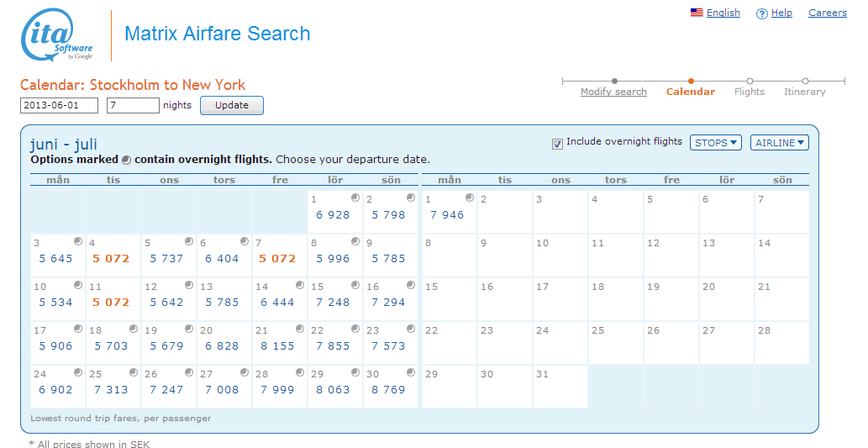
Task: Open the AIRLINE filter dropdown
Action: click(x=779, y=143)
